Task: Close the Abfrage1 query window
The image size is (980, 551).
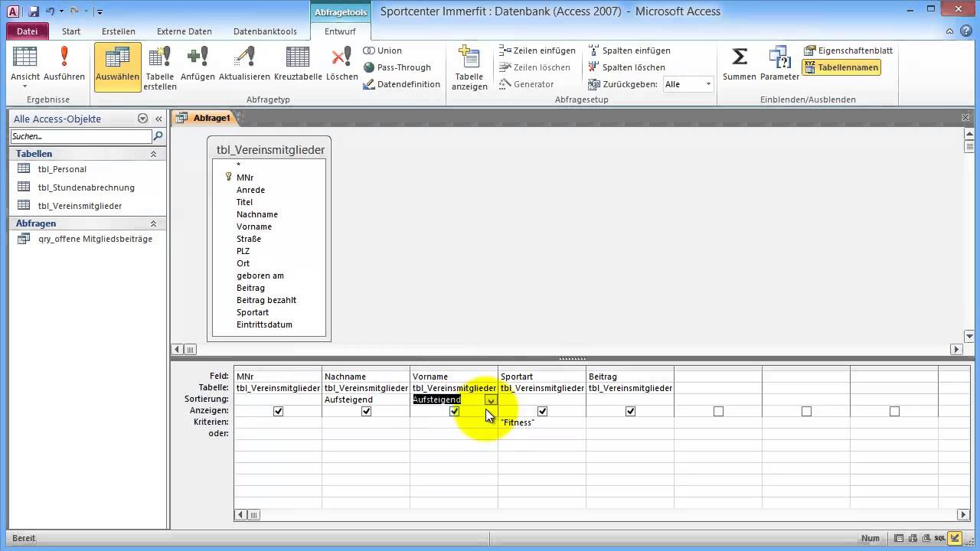Action: click(965, 118)
